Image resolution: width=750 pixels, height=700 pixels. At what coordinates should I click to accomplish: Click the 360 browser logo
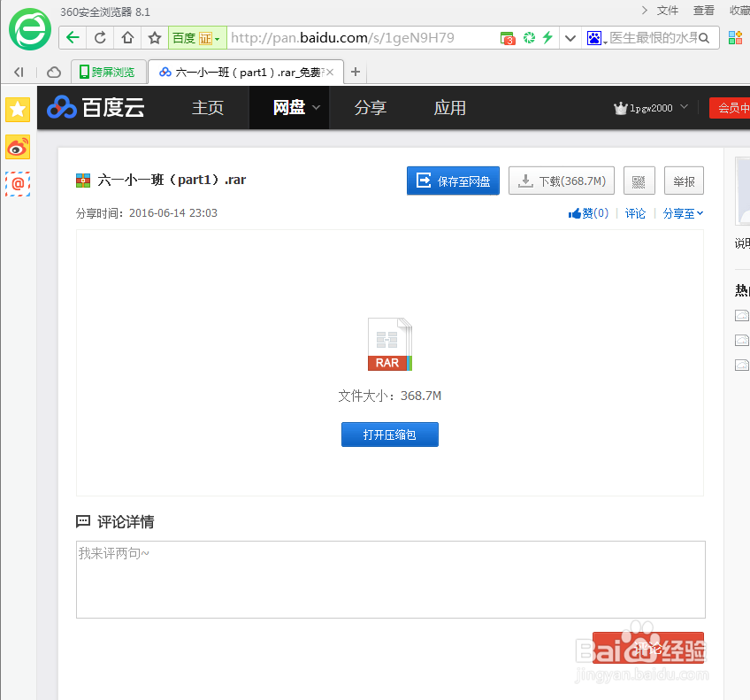(30, 30)
